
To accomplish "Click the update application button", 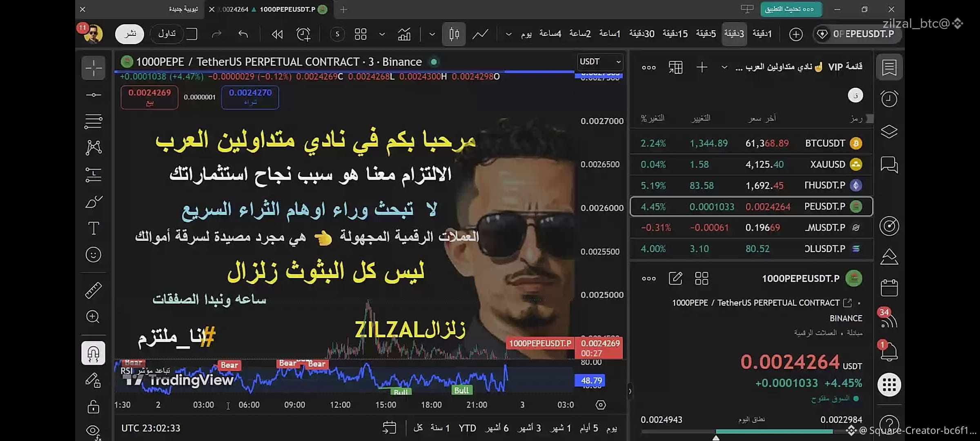I will 791,9.
